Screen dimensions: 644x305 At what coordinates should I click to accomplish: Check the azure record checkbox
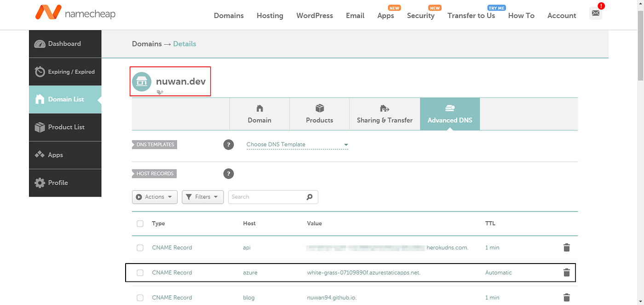(140, 273)
